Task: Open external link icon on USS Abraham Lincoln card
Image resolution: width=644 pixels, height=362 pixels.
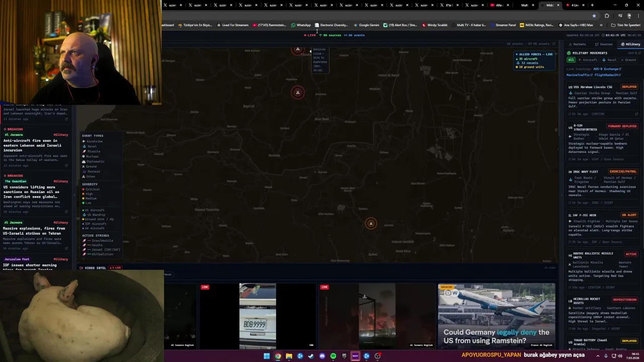Action: pos(636,114)
